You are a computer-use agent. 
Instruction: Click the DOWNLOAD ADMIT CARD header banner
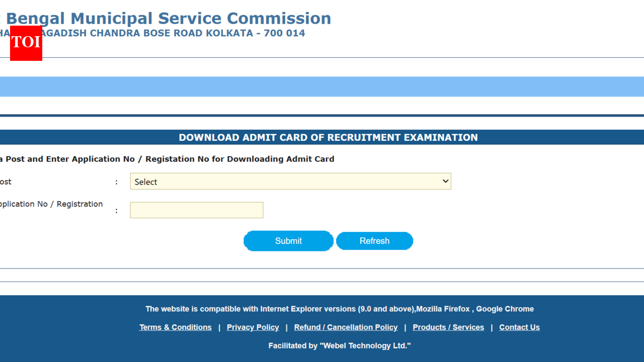(327, 137)
